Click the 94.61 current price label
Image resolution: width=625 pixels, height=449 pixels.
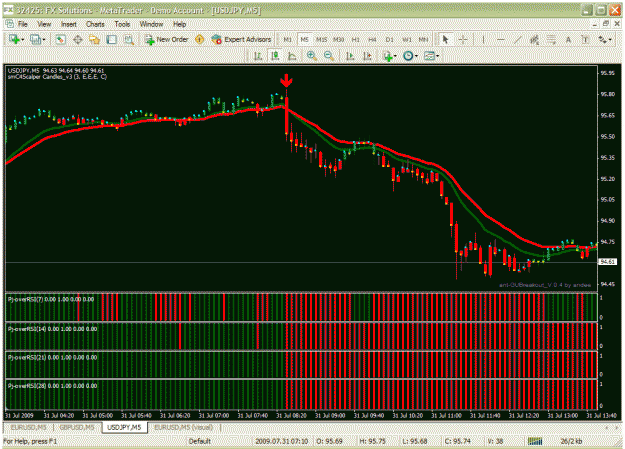[x=608, y=262]
